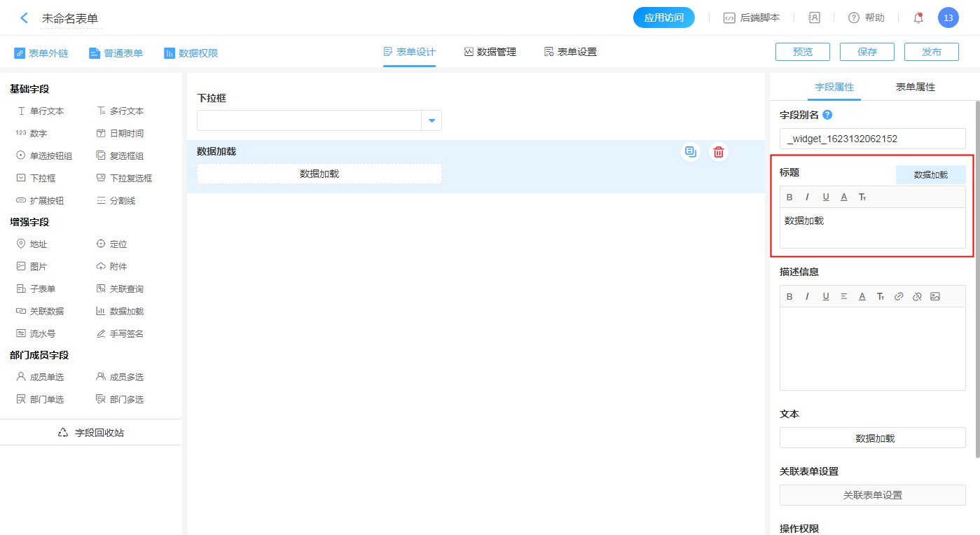Open font size options in 标题 toolbar

point(862,197)
